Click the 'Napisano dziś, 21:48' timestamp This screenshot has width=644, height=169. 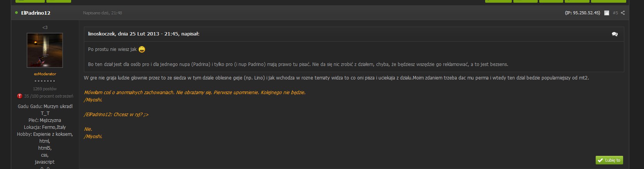[x=102, y=13]
